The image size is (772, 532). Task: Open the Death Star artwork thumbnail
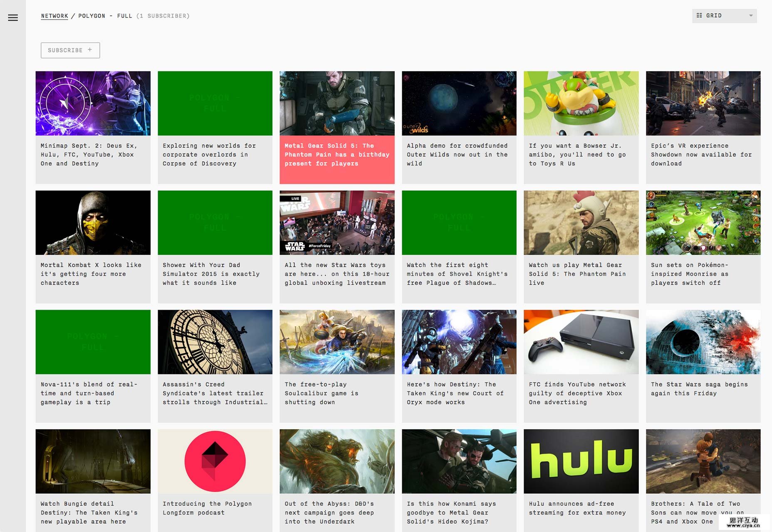tap(703, 342)
